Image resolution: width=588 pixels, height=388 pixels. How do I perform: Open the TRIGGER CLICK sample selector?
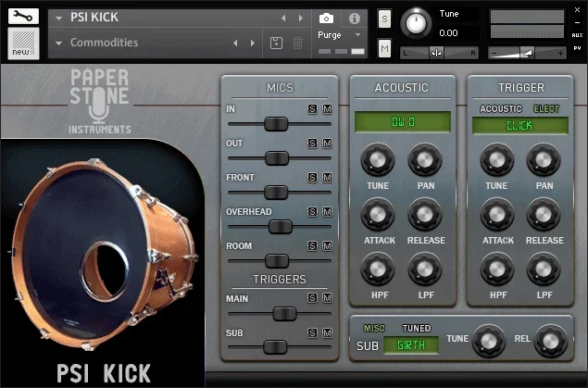pyautogui.click(x=520, y=125)
